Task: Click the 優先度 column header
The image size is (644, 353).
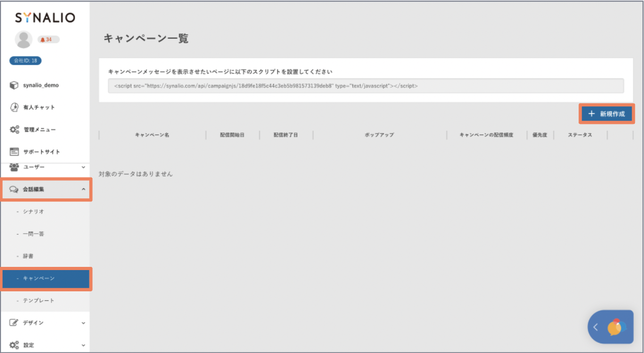Action: click(540, 135)
